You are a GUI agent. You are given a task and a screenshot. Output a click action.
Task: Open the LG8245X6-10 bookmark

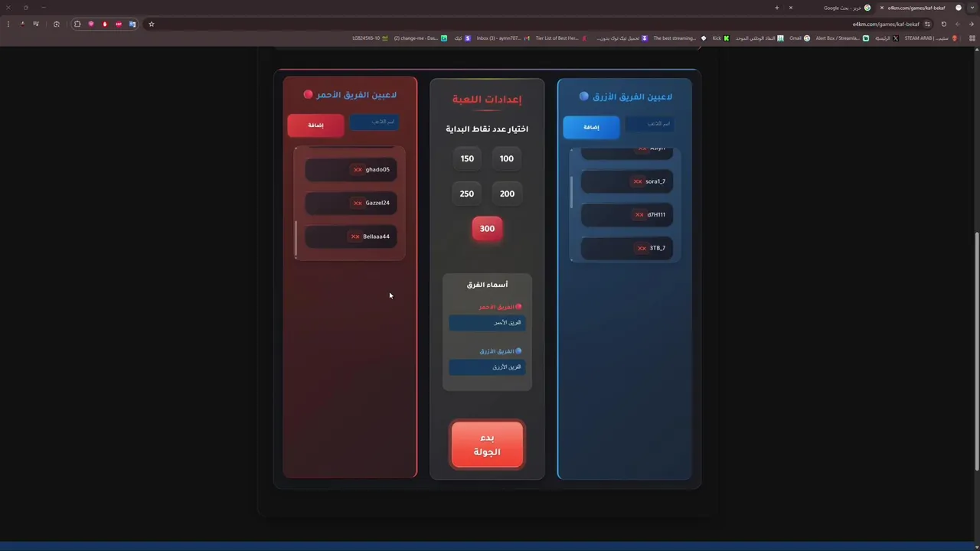pos(371,38)
